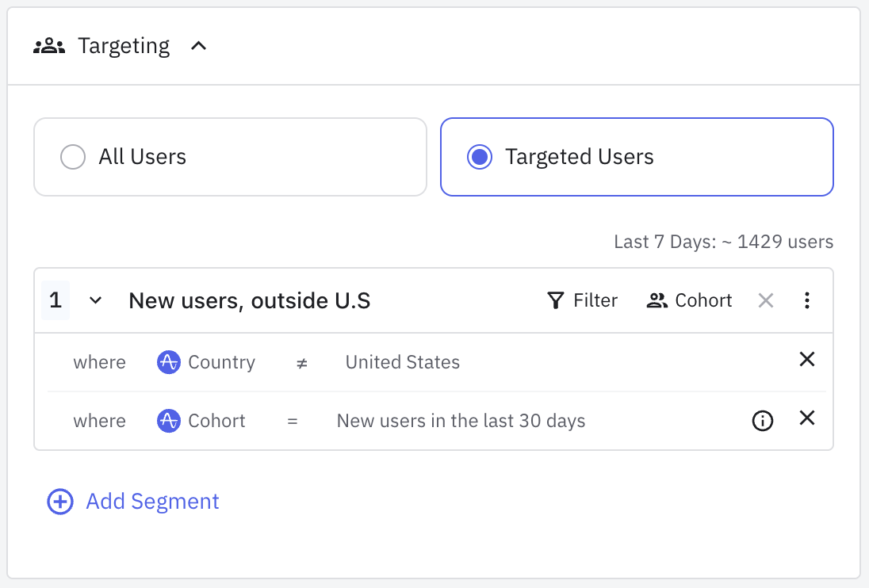Image resolution: width=869 pixels, height=588 pixels.
Task: Click the Amplitude icon beside Cohort
Action: point(168,421)
